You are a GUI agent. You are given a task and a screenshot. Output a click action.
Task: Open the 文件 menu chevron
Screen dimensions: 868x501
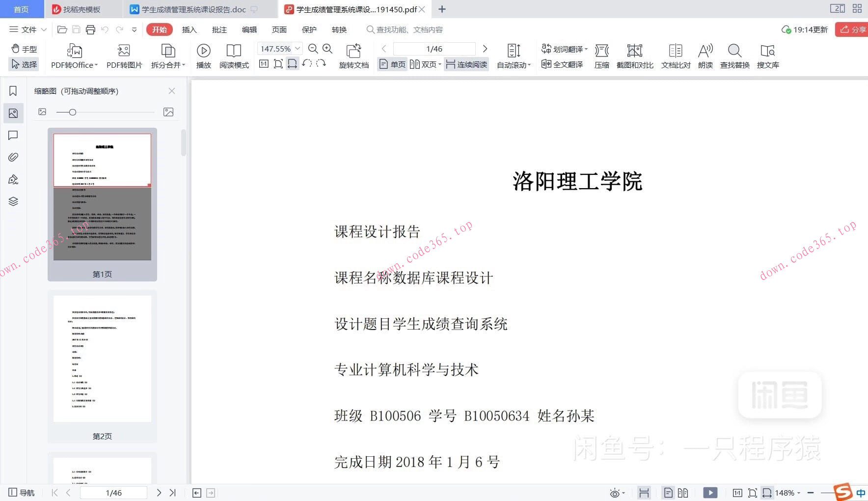tap(44, 29)
